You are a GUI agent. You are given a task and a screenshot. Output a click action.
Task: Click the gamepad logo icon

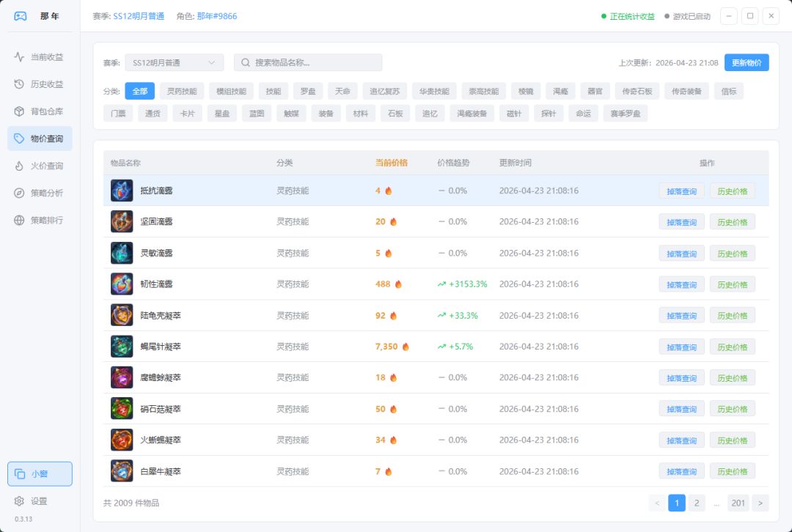pos(21,16)
